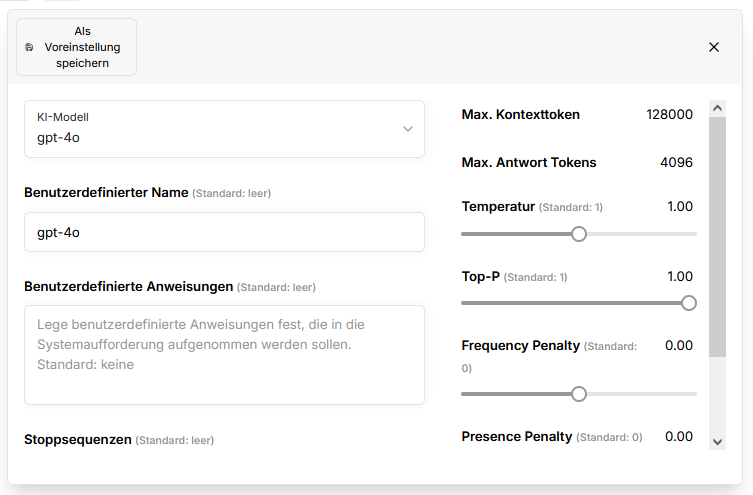The height and width of the screenshot is (495, 753).
Task: Click the scrollbar down arrow in parameters panel
Action: pos(717,441)
